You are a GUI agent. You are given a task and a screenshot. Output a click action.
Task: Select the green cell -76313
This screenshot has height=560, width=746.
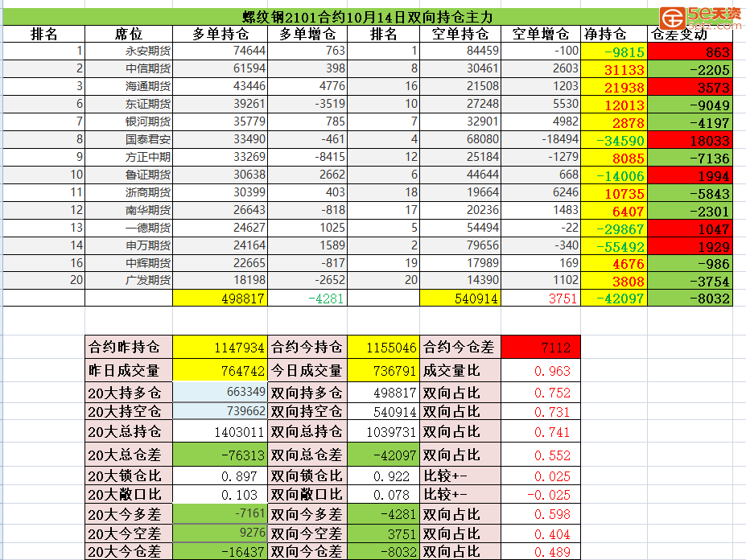tap(220, 455)
